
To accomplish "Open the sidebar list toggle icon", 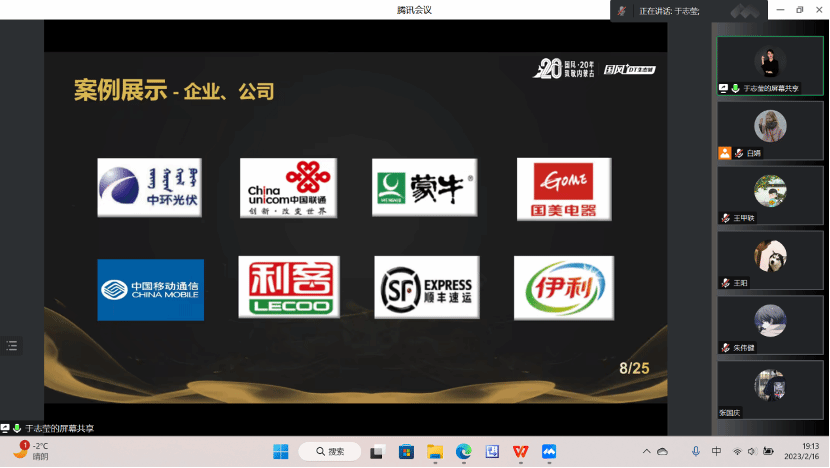I will [12, 346].
